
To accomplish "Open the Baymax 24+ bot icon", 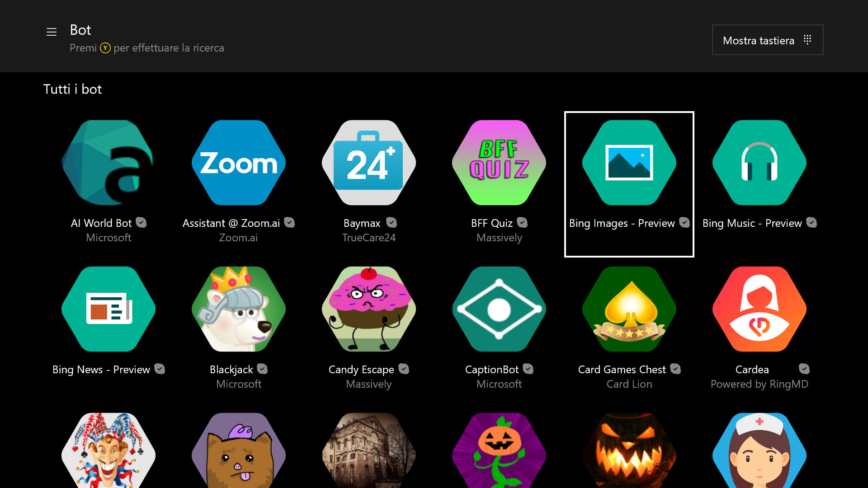I will (369, 163).
